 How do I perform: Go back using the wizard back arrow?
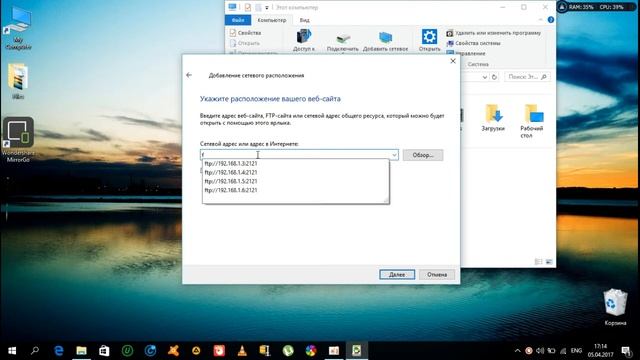(x=189, y=75)
